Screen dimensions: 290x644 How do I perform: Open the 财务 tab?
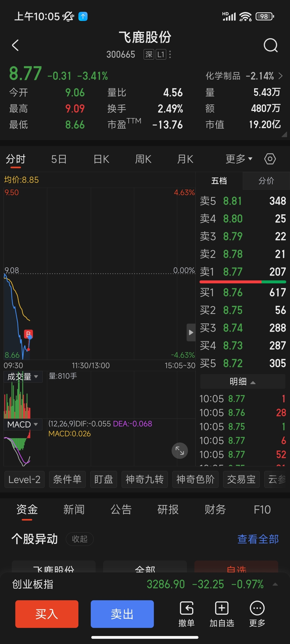click(x=215, y=509)
